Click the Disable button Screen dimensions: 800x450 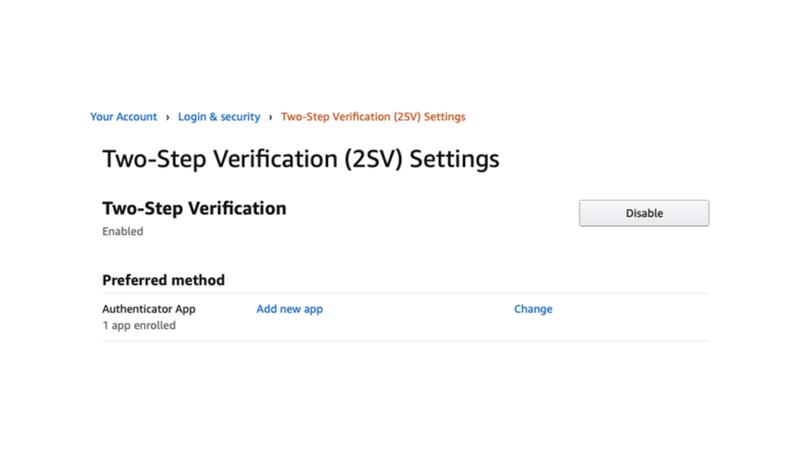(x=644, y=213)
